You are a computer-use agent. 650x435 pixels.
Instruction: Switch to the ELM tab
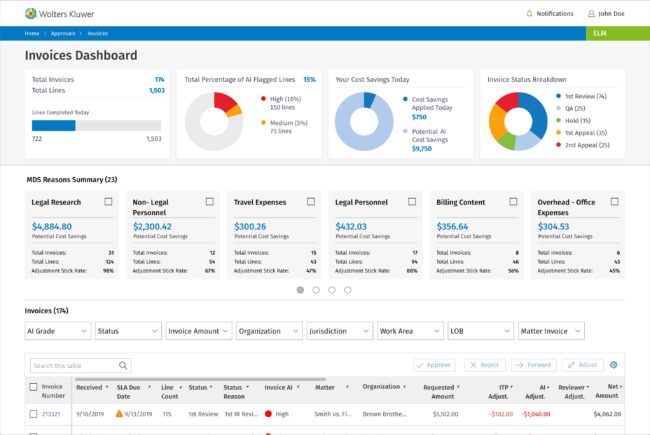600,33
